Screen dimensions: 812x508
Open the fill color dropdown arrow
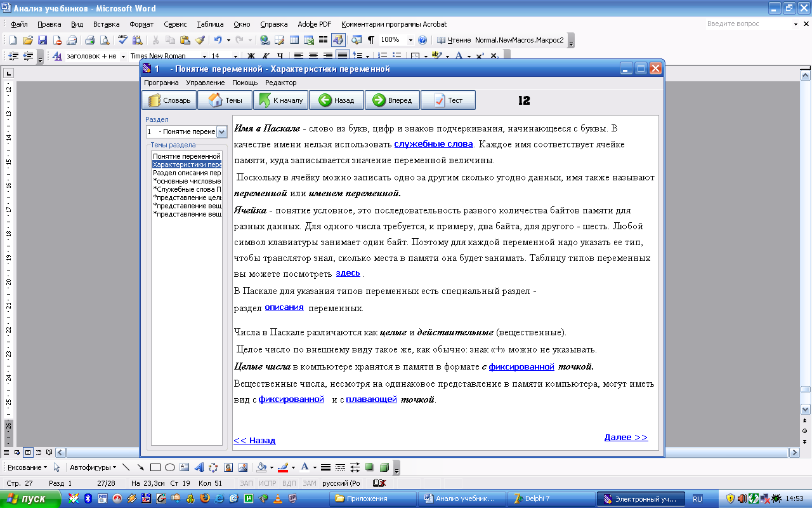(272, 467)
